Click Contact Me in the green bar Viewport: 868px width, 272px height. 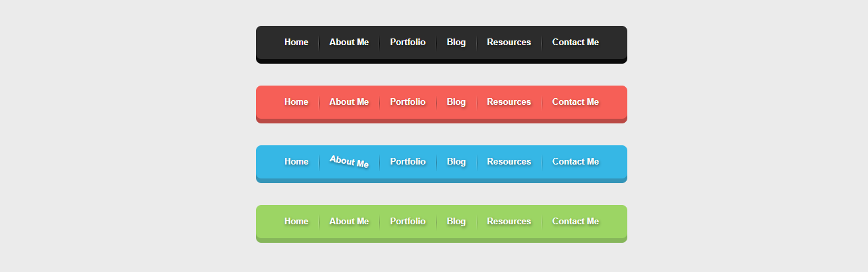[x=576, y=222]
